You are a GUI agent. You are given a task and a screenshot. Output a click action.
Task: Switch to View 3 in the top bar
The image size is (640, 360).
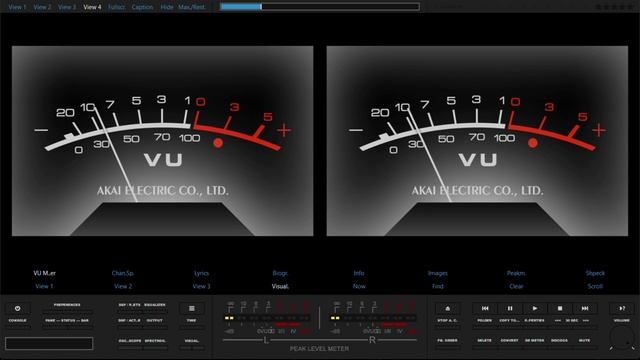(67, 7)
